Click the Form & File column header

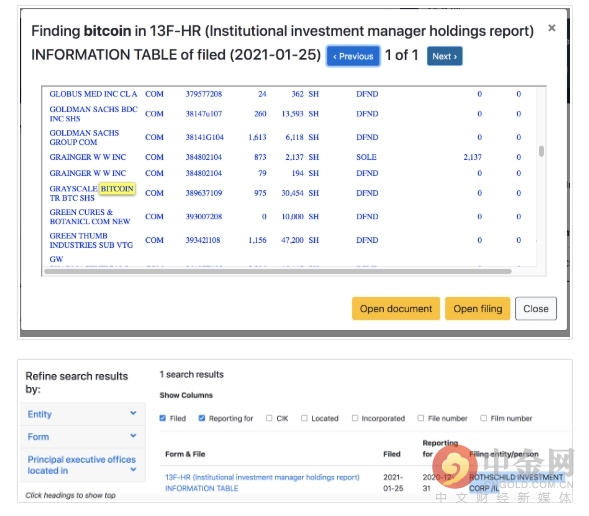pyautogui.click(x=185, y=454)
